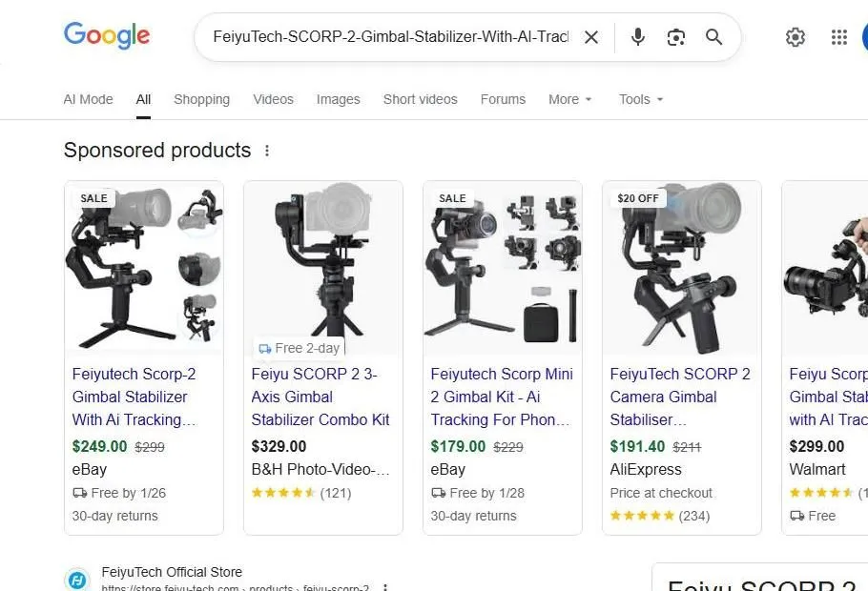Open Feiyutech Scorp-2 Gimbal Stabilizer eBay listing
The width and height of the screenshot is (868, 591).
[x=134, y=397]
